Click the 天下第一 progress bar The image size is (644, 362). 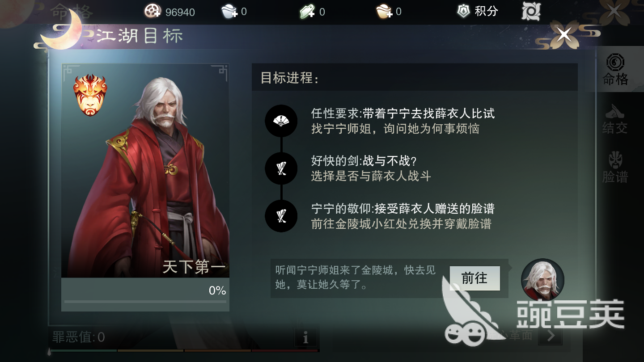click(x=145, y=302)
